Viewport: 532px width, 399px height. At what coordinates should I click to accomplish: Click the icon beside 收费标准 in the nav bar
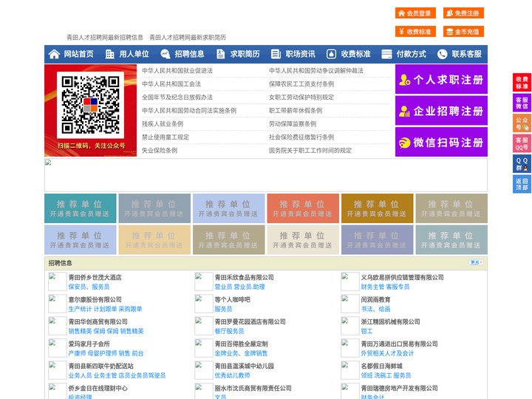coord(331,54)
